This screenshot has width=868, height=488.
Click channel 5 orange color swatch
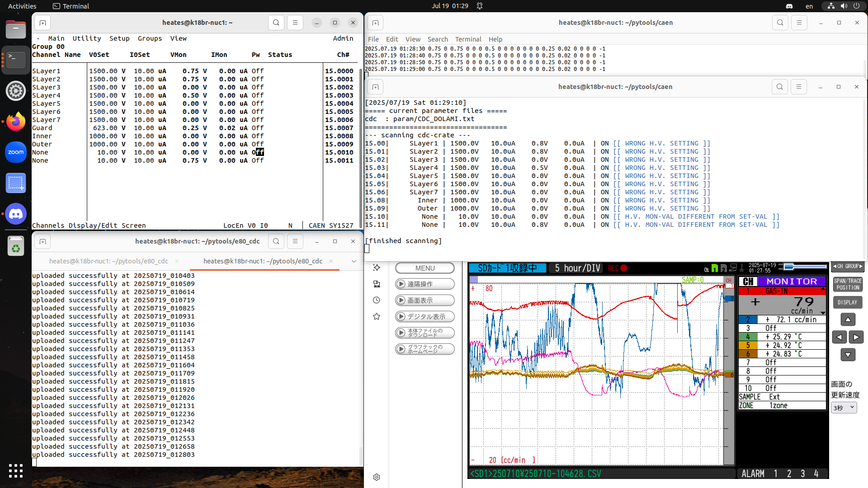pos(748,345)
